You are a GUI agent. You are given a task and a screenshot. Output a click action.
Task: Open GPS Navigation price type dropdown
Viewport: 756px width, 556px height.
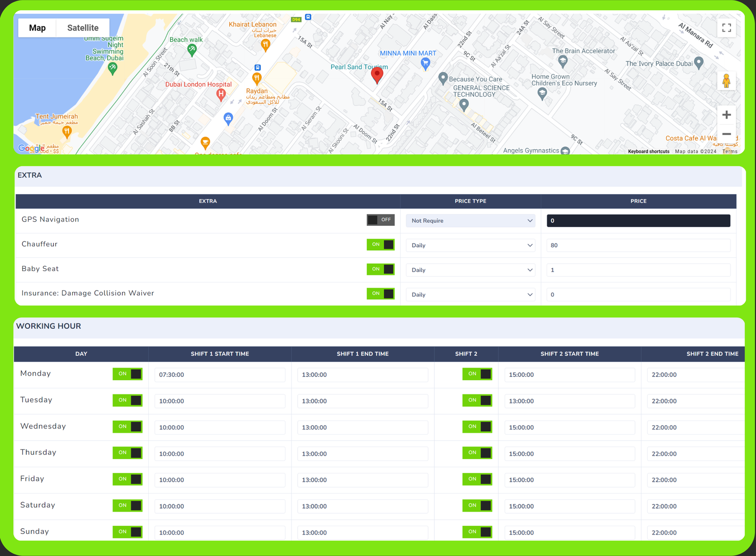tap(470, 221)
